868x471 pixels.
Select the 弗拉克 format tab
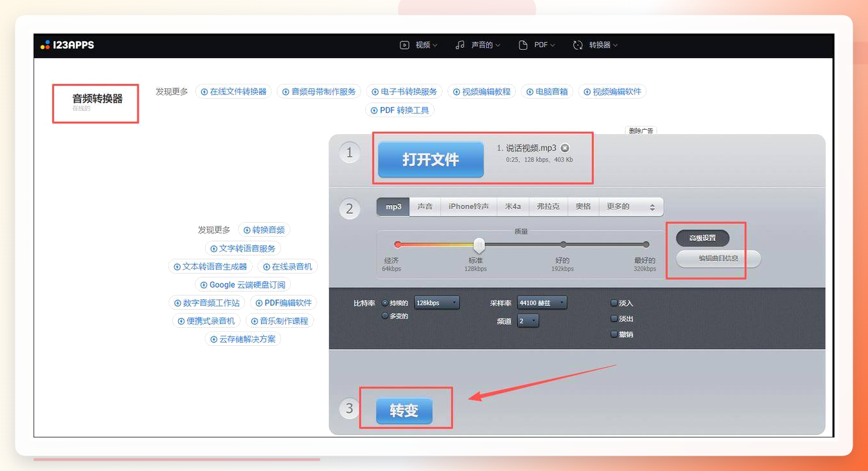549,206
